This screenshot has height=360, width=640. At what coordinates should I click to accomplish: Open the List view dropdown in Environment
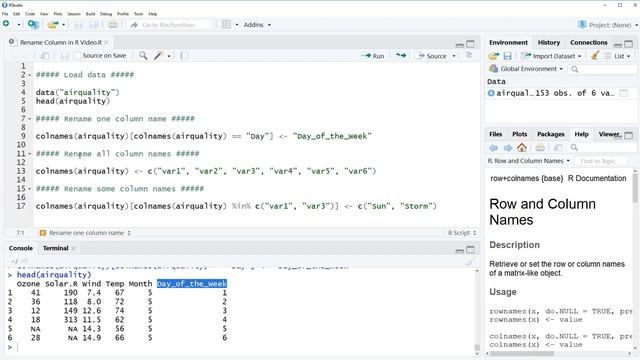[x=618, y=56]
